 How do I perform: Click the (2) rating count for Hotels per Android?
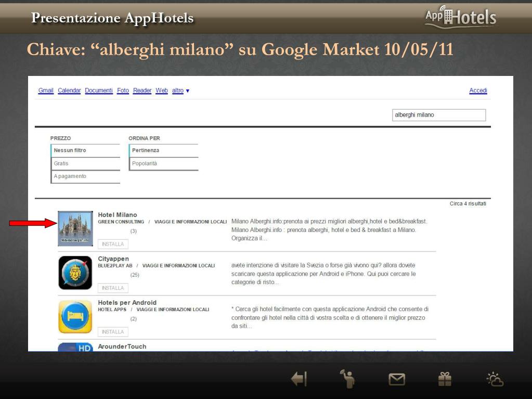133,319
